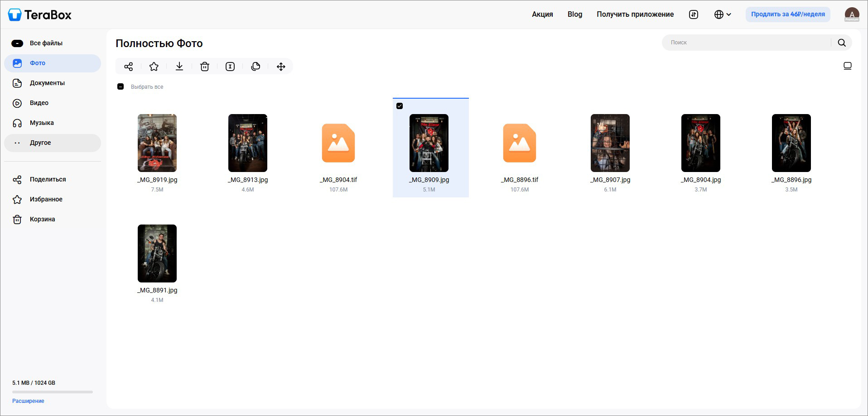Add selected file to favorites with star icon
This screenshot has width=868, height=416.
click(154, 67)
